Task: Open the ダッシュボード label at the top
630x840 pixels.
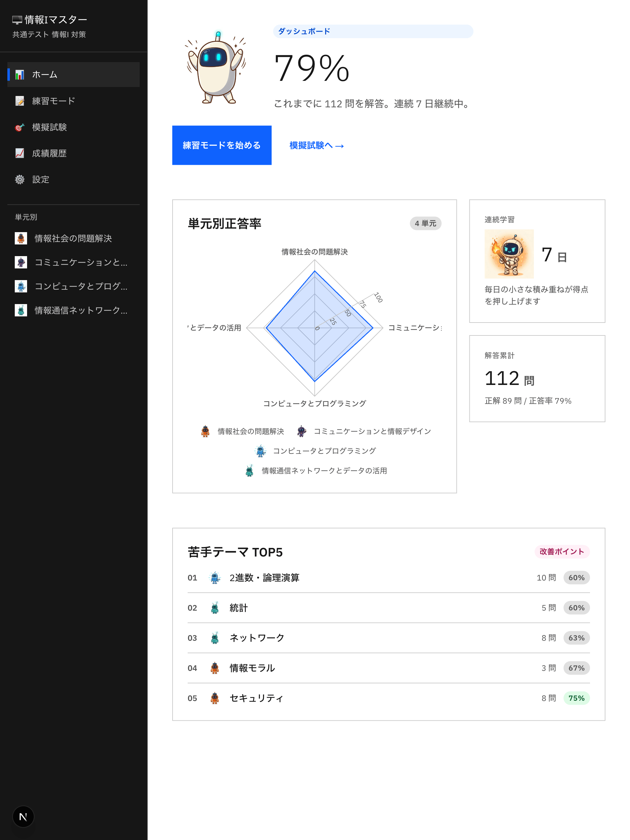Action: [x=303, y=32]
